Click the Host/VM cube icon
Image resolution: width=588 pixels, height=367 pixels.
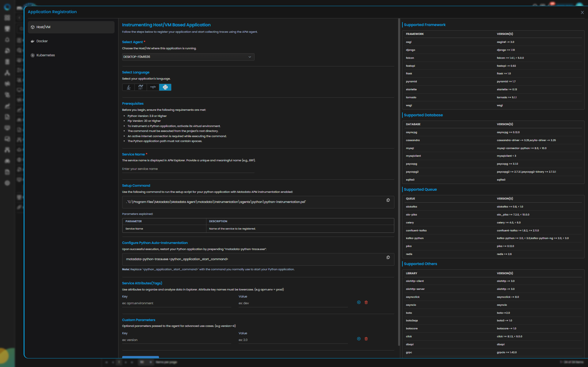pos(33,27)
